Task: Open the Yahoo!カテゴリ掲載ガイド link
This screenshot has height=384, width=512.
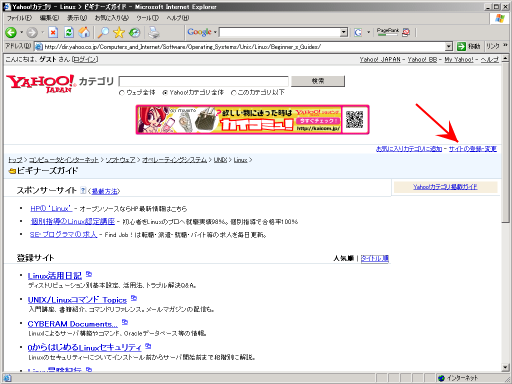Action: click(445, 187)
